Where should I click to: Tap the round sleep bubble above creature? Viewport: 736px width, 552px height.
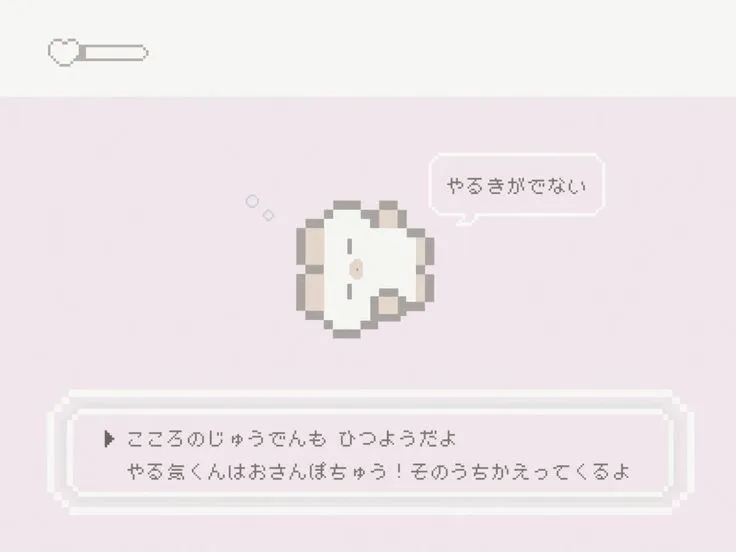click(252, 201)
